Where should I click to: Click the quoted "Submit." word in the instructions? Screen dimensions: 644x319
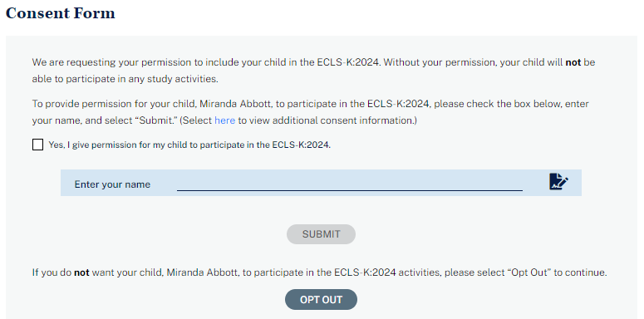(158, 120)
